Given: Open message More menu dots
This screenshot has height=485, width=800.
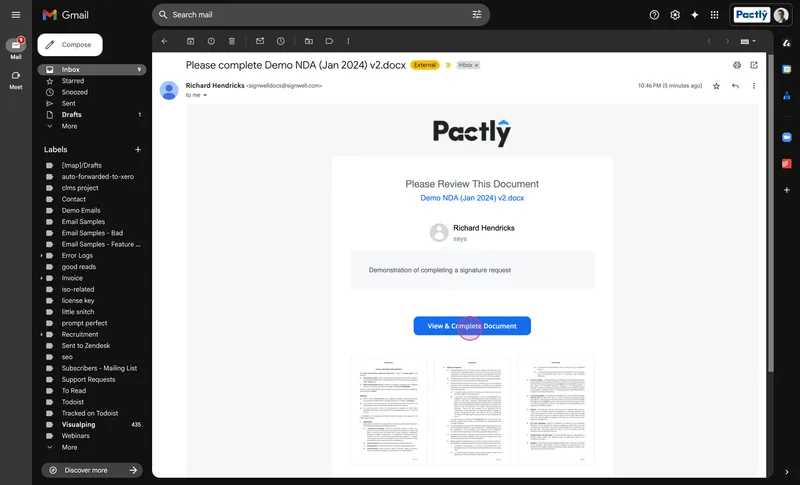Looking at the screenshot, I should (754, 86).
